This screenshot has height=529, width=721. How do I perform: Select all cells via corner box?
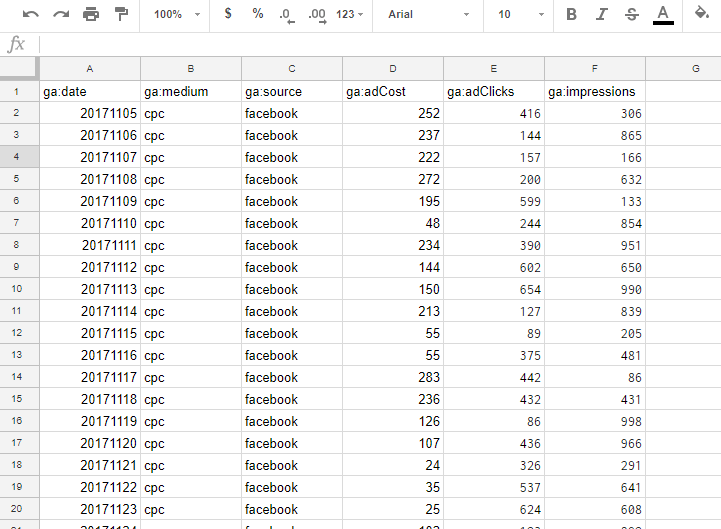click(19, 68)
